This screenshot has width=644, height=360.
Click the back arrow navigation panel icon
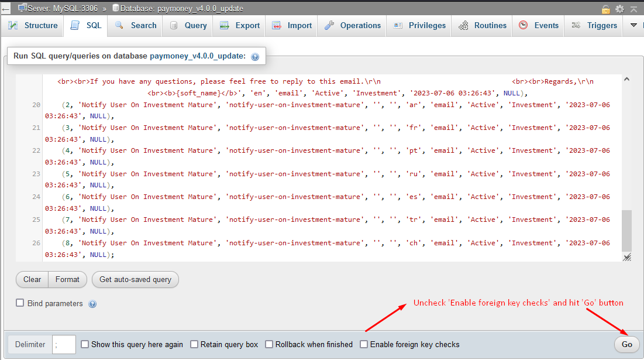pyautogui.click(x=6, y=9)
